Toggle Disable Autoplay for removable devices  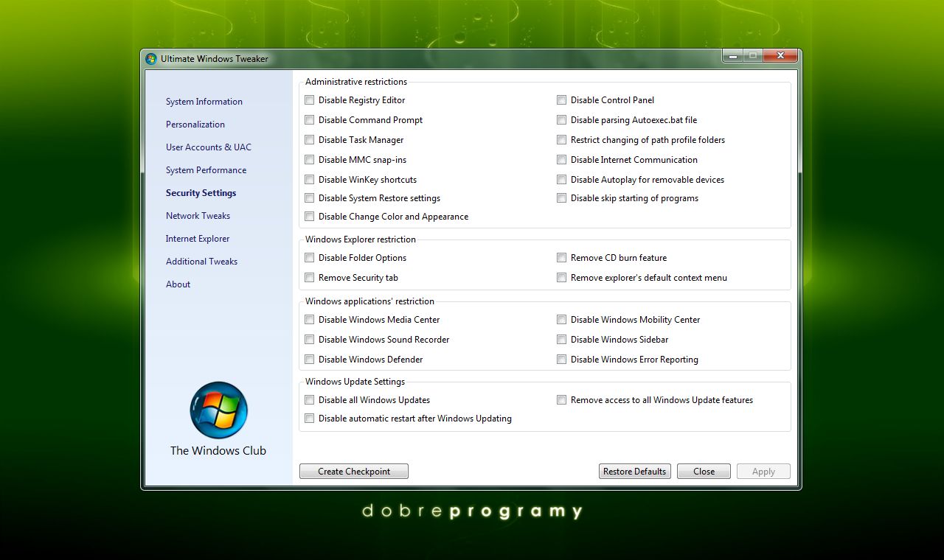click(x=562, y=180)
